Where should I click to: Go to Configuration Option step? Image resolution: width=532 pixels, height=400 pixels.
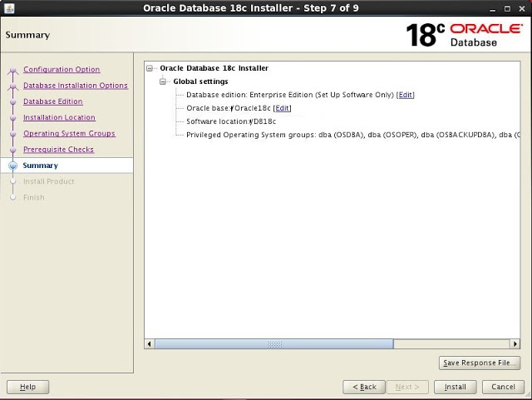62,70
